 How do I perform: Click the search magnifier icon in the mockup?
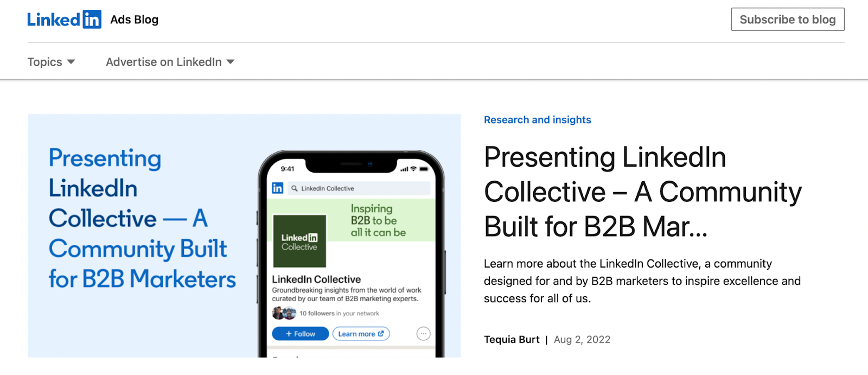(295, 188)
